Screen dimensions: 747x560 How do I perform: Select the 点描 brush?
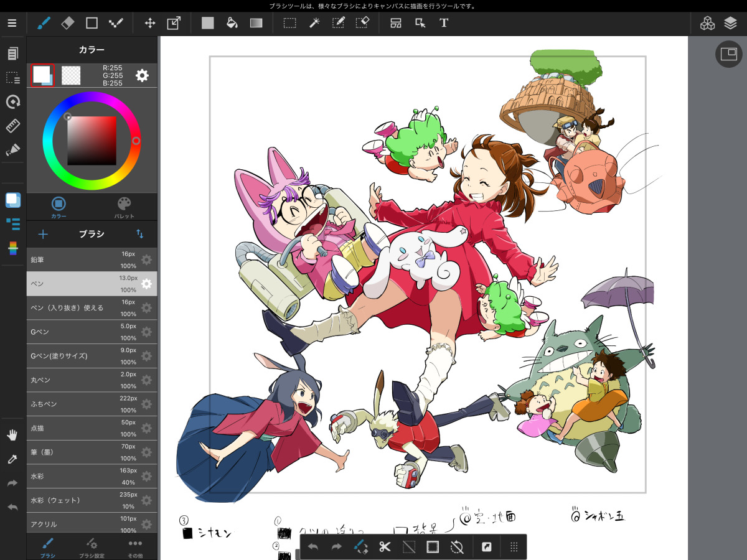pyautogui.click(x=92, y=427)
